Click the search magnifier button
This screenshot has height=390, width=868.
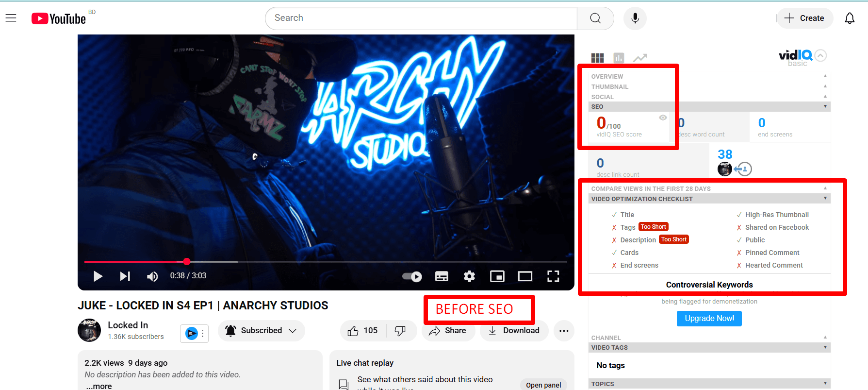point(595,18)
